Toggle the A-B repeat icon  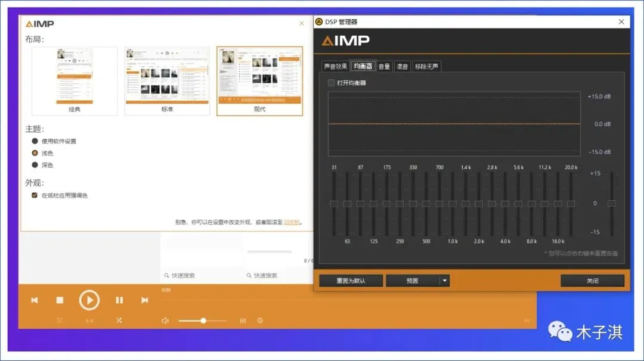click(x=89, y=320)
